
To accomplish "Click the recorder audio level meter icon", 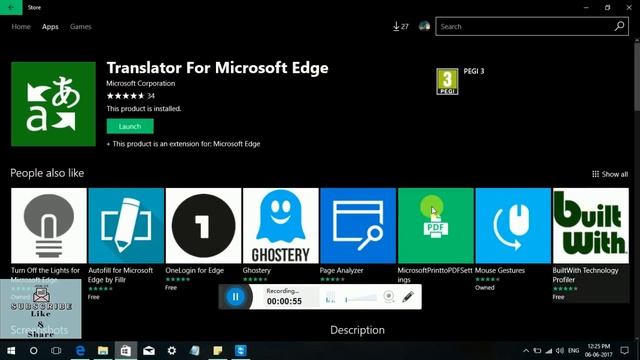I will tap(331, 298).
